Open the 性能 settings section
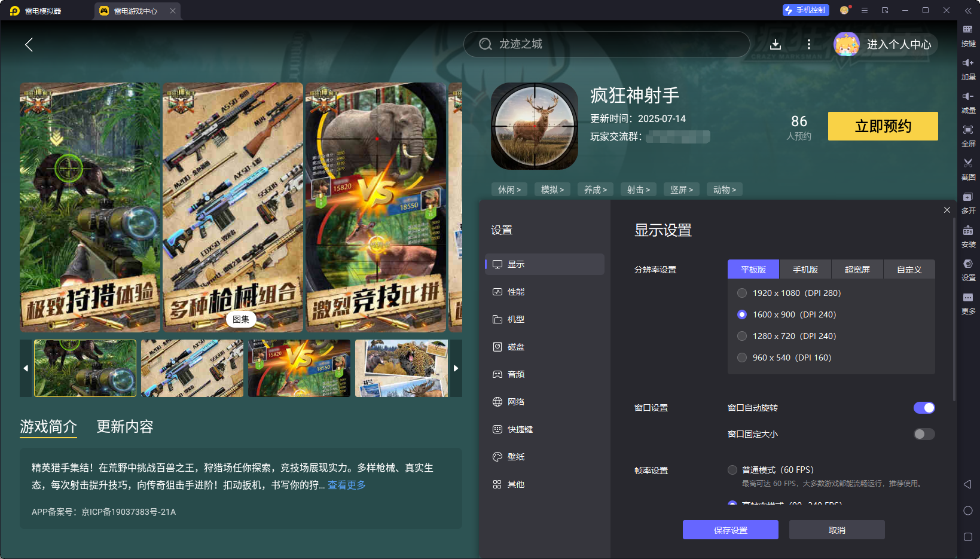 [545, 292]
